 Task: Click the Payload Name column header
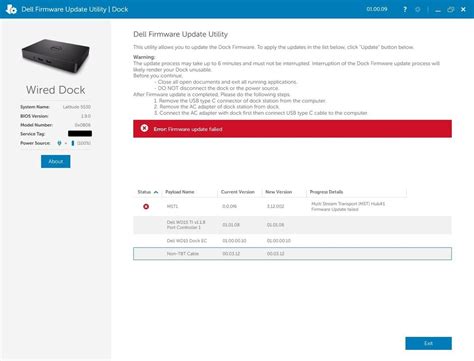[180, 192]
